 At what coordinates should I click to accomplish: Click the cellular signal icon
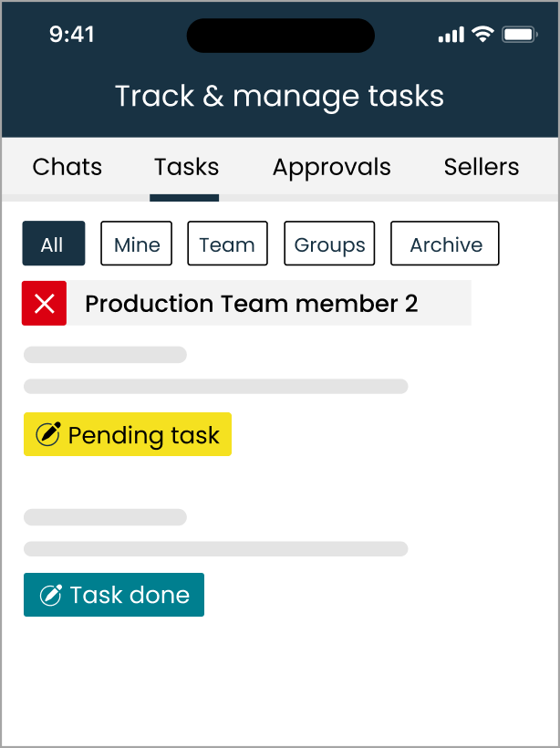pos(451,34)
